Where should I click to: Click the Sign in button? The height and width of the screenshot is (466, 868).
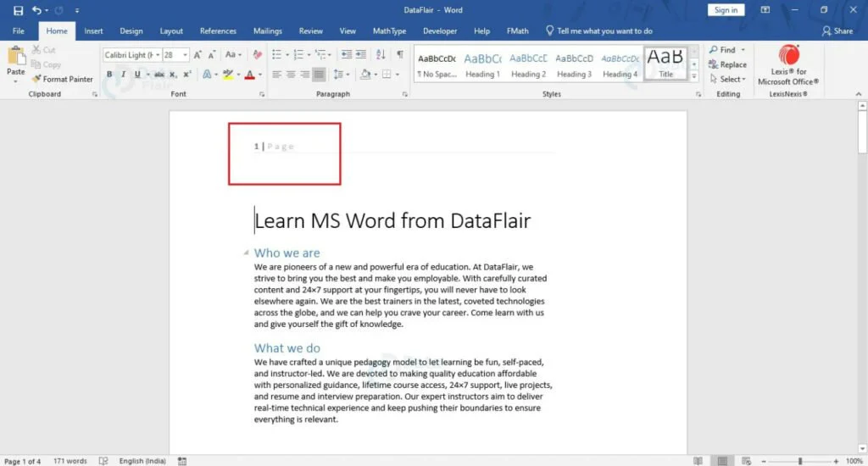pyautogui.click(x=726, y=10)
